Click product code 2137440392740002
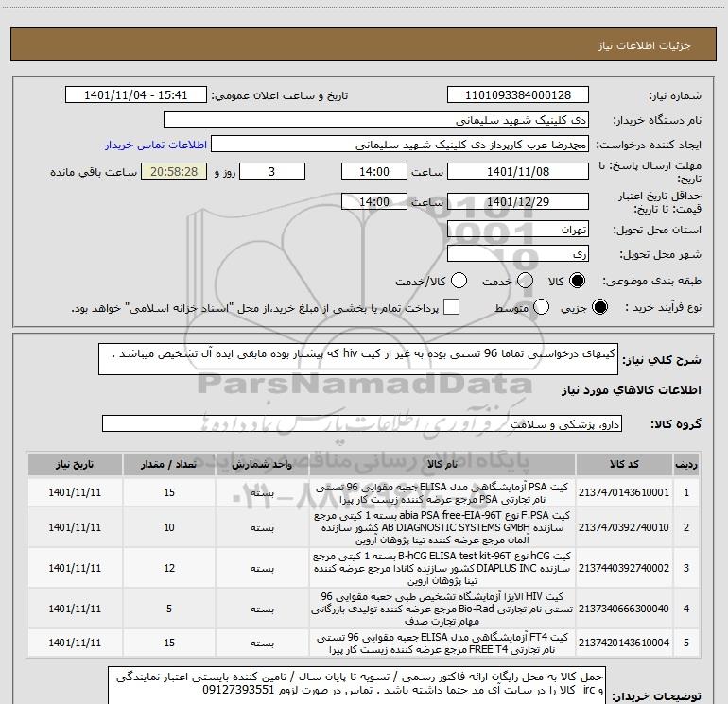Screen dimensions: 728x704 click(x=624, y=568)
